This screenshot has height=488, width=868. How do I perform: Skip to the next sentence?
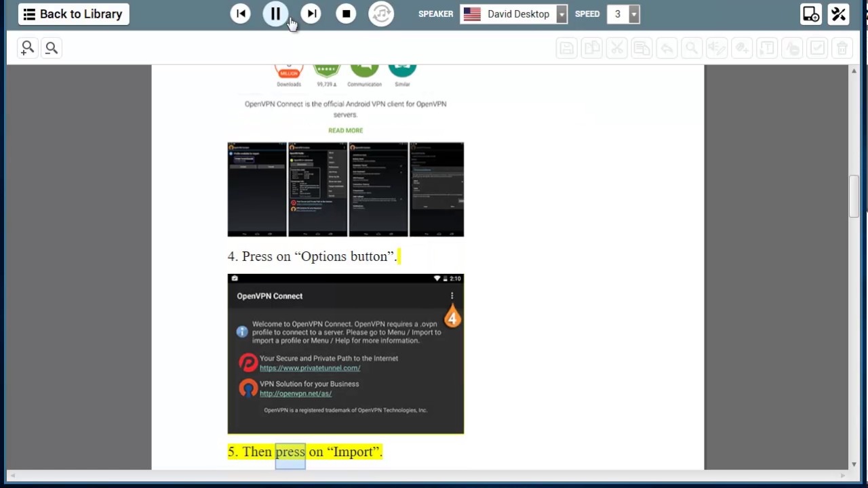(x=311, y=14)
